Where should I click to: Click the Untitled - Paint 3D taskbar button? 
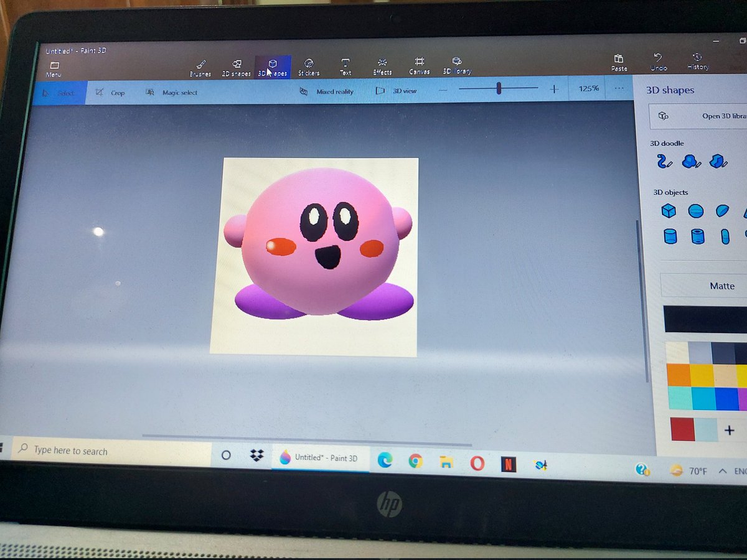coord(320,457)
